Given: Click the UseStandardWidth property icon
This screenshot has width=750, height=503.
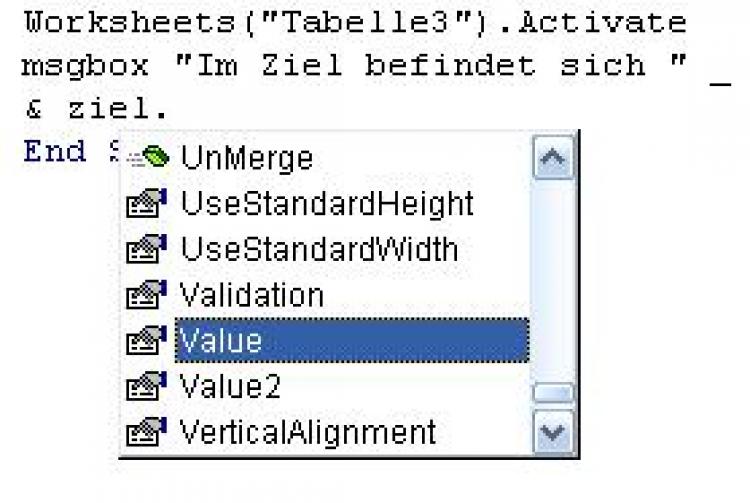Looking at the screenshot, I should pos(149,250).
